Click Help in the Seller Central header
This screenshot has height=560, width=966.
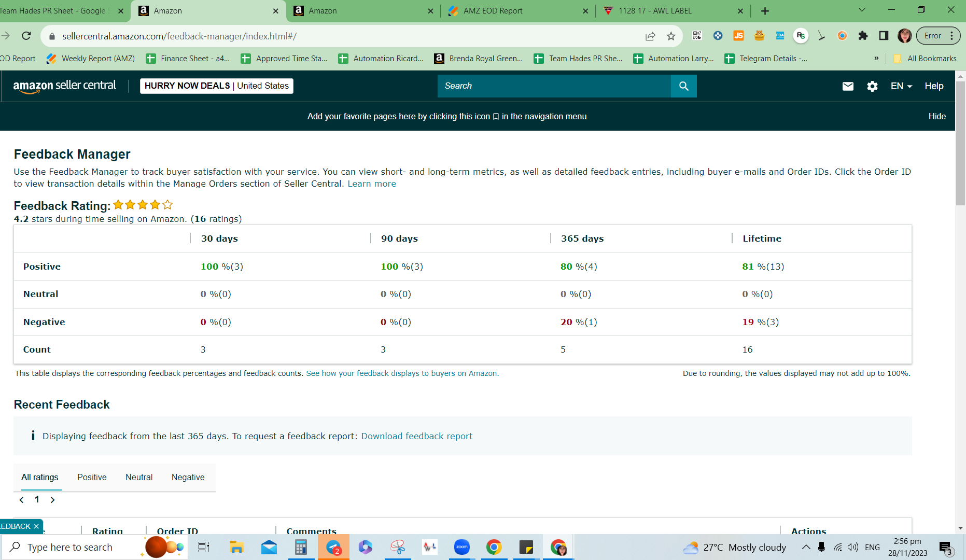(934, 86)
